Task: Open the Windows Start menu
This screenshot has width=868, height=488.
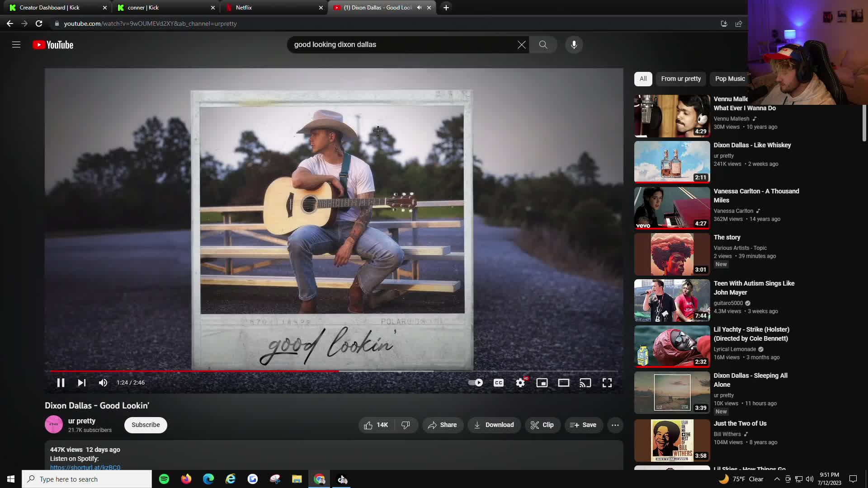Action: (11, 479)
